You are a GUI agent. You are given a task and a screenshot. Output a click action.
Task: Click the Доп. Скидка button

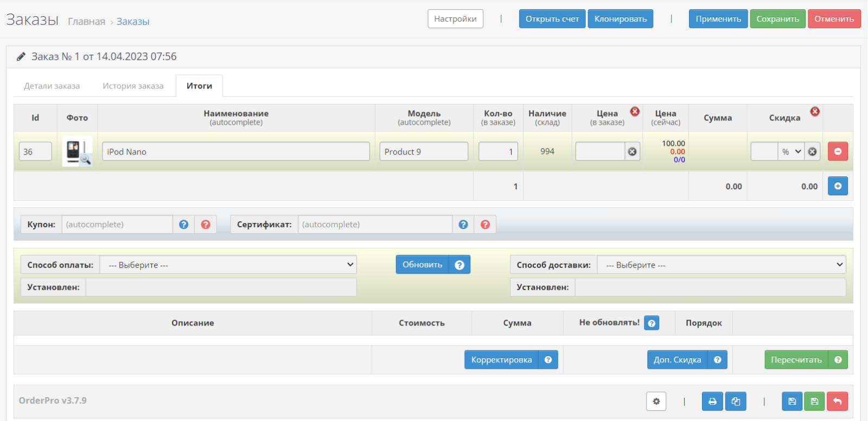677,360
